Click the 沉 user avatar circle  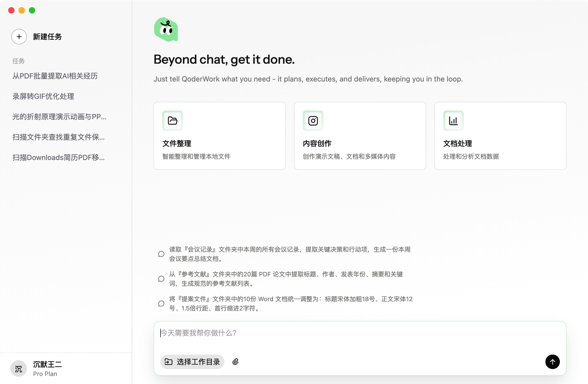coord(18,369)
